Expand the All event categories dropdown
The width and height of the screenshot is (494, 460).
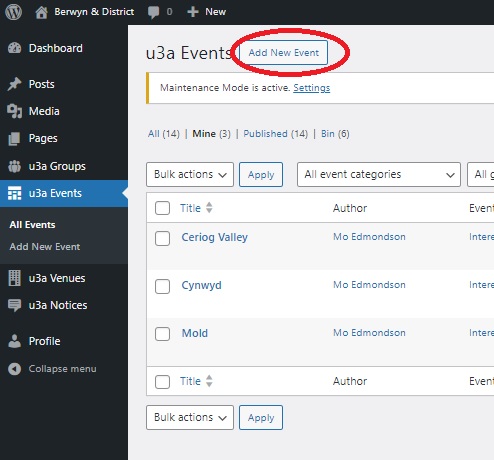(x=379, y=174)
